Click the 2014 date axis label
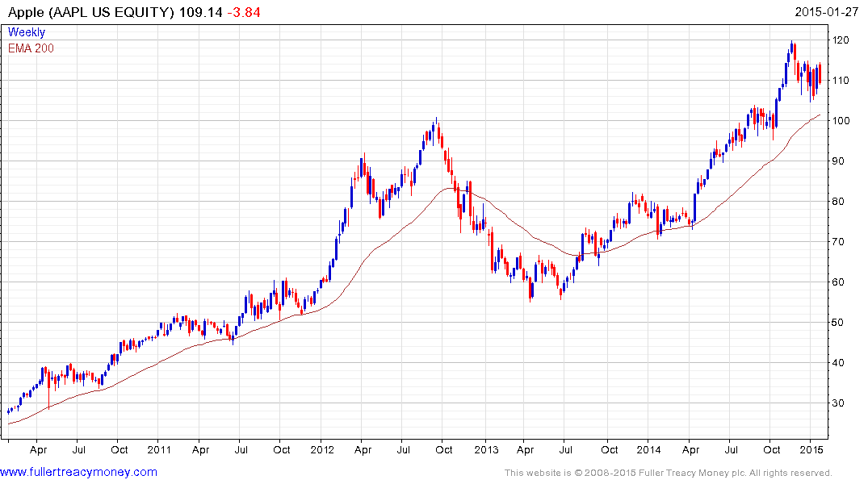This screenshot has width=868, height=484. click(649, 449)
